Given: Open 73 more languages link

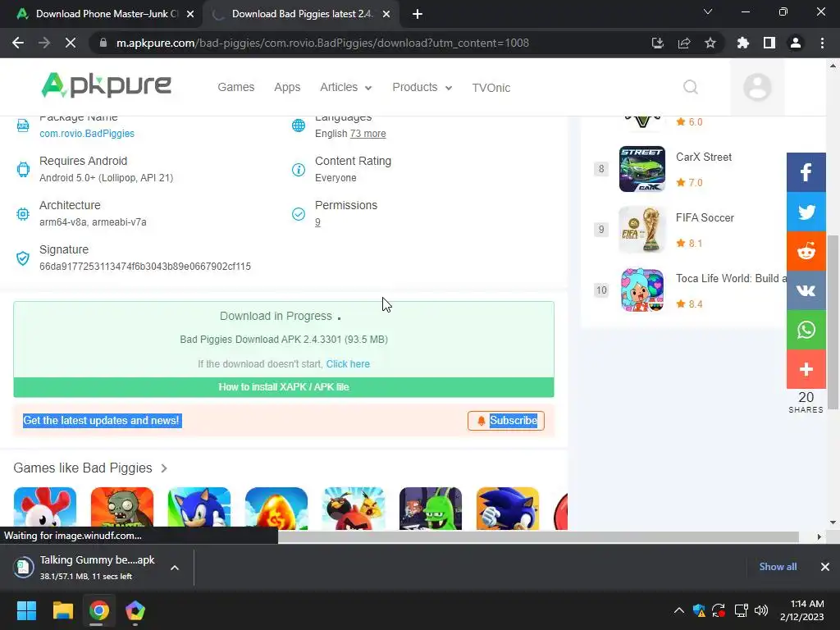Looking at the screenshot, I should pyautogui.click(x=367, y=134).
